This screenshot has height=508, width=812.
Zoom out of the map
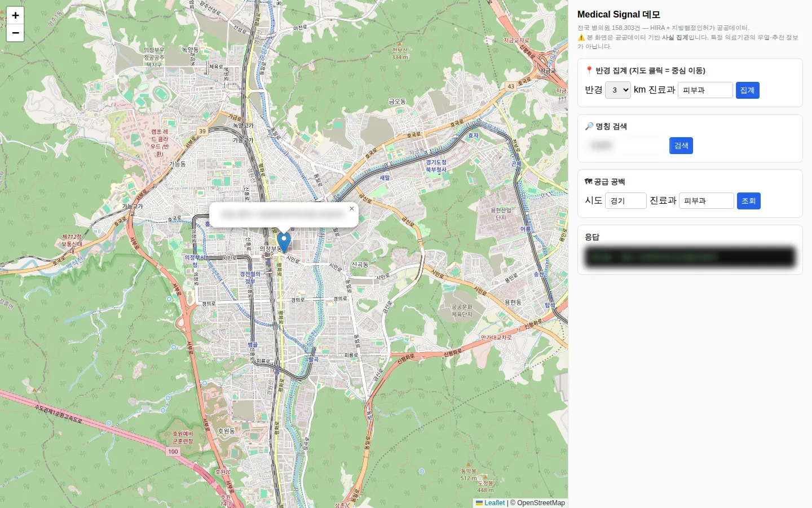pos(15,33)
